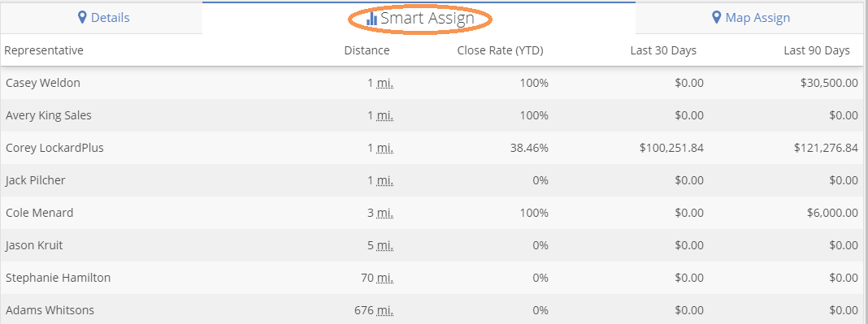Click the Smart Assign bar chart icon
This screenshot has width=868, height=324.
pos(372,18)
